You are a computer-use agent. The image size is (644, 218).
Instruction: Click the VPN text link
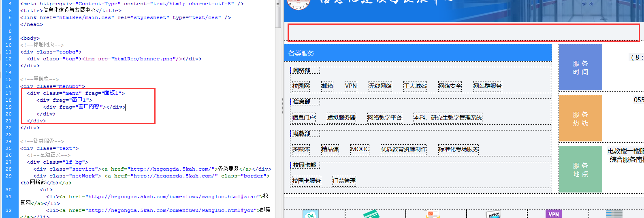tap(351, 86)
